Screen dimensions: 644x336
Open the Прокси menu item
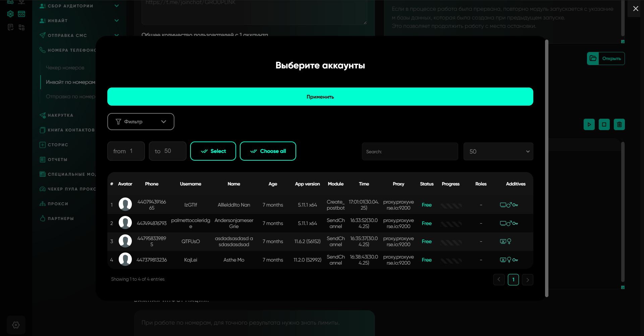pyautogui.click(x=58, y=204)
